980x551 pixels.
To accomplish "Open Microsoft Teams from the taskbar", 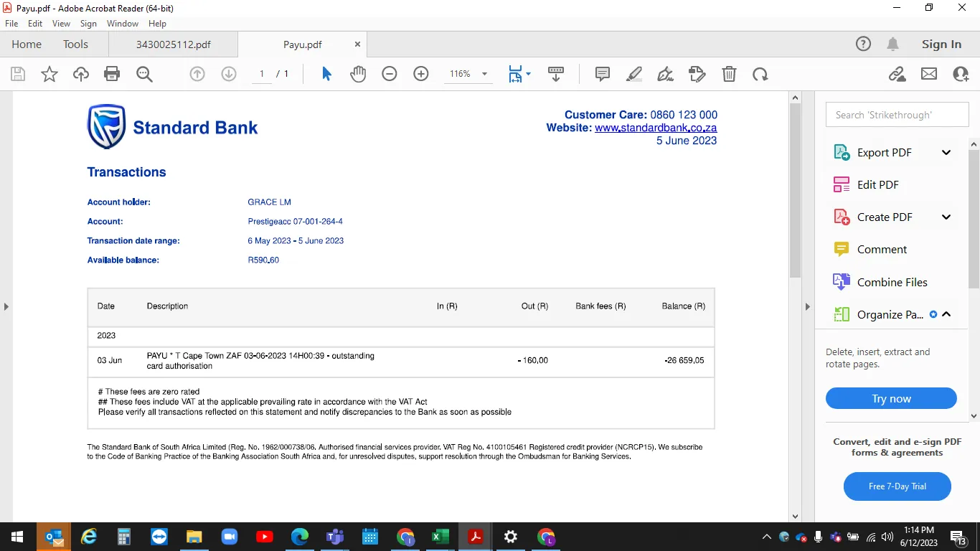I will point(334,537).
